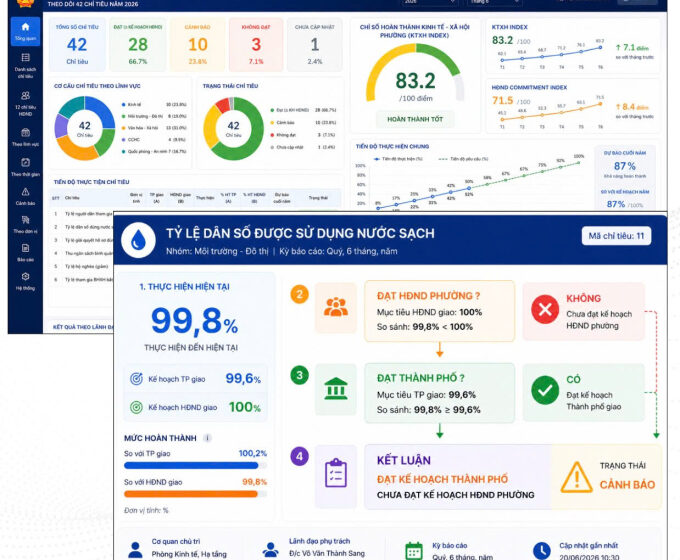This screenshot has height=560, width=680.
Task: Select row 5 Tỷ lệ hộ nghèo
Action: tap(82, 266)
